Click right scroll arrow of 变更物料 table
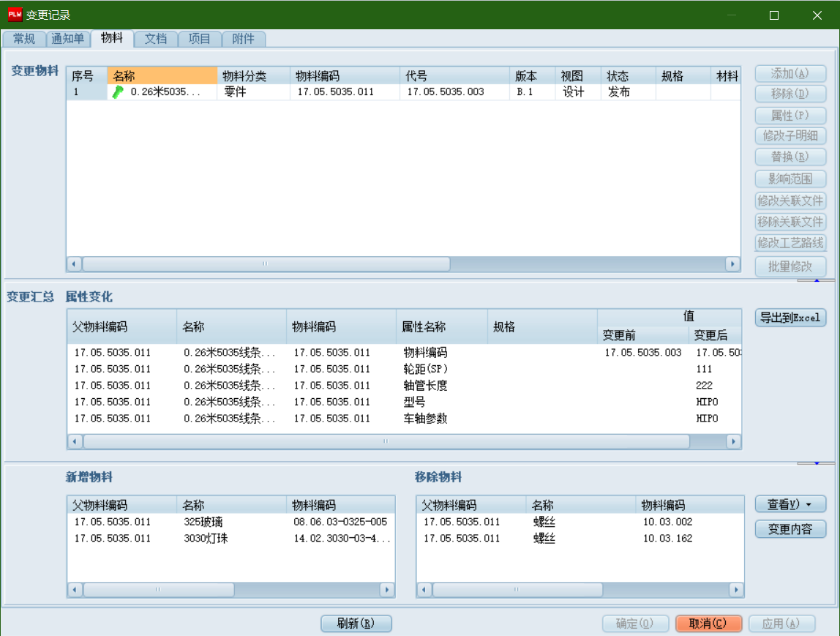 click(732, 263)
